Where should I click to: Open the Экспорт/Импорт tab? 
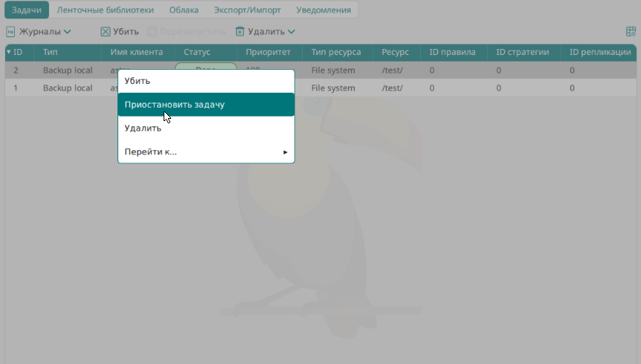point(248,10)
